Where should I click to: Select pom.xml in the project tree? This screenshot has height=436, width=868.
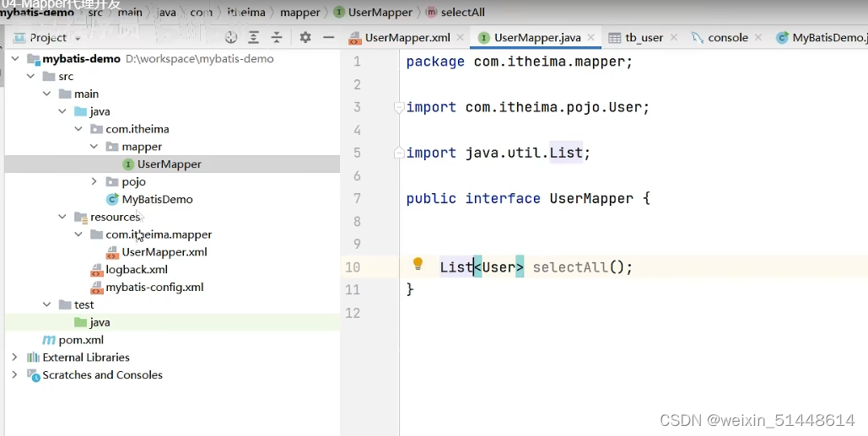81,340
